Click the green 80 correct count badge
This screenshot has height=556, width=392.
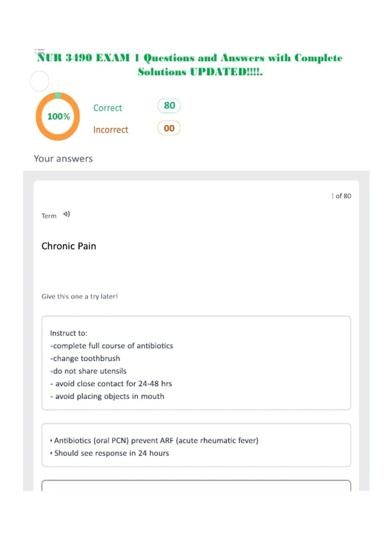pyautogui.click(x=169, y=106)
